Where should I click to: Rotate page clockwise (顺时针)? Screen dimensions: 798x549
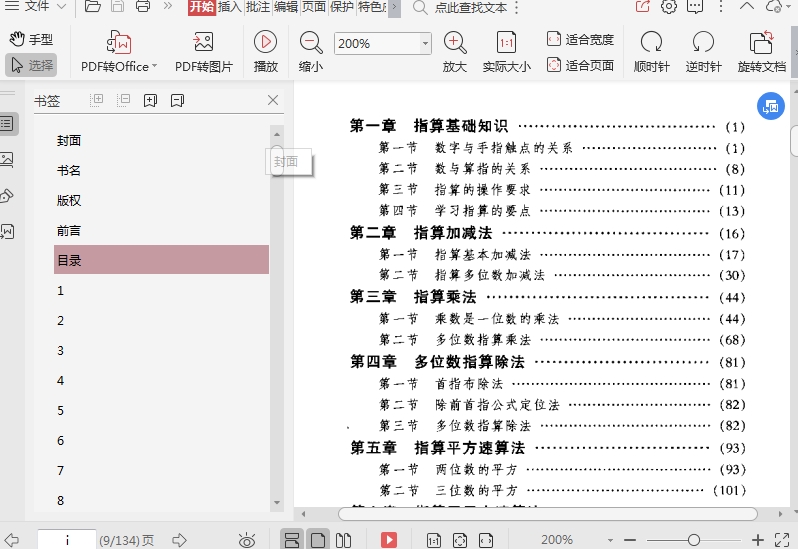pos(651,51)
